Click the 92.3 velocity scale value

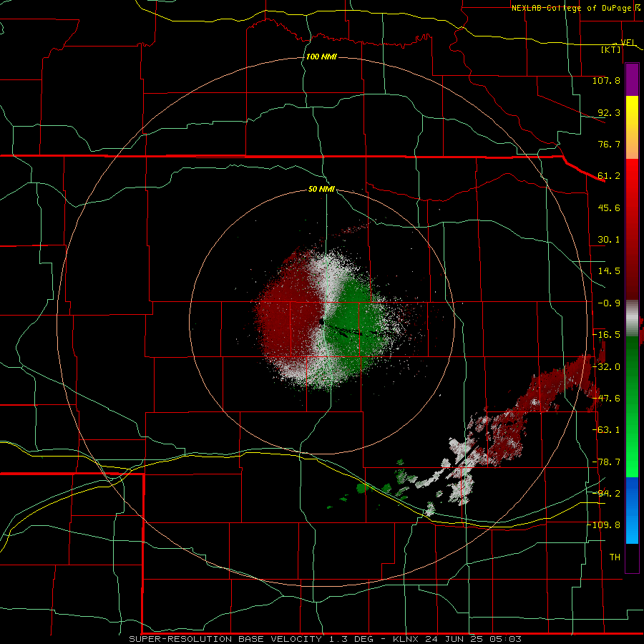609,112
